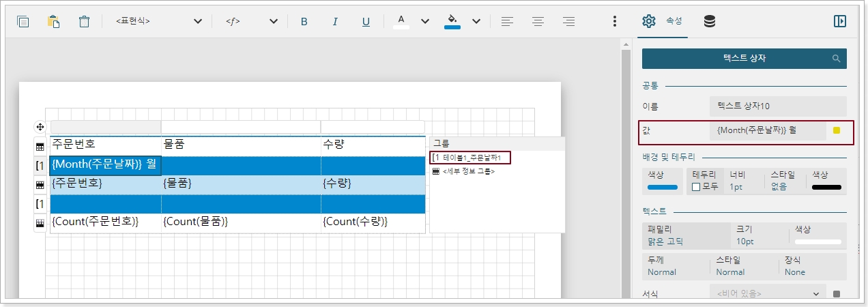Screen dimensions: 868x307
Task: Click the Copy icon in toolbar
Action: (23, 21)
